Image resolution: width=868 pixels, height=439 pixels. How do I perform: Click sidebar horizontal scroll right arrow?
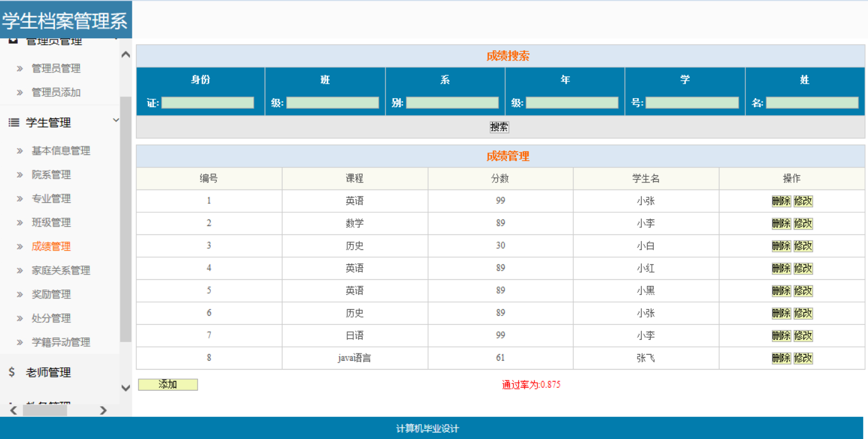[x=103, y=410]
